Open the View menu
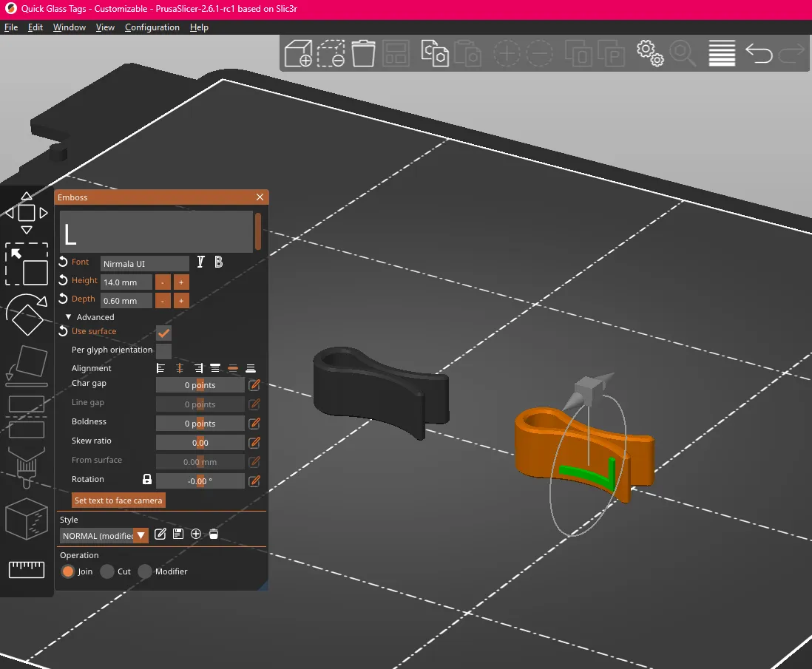 click(105, 27)
